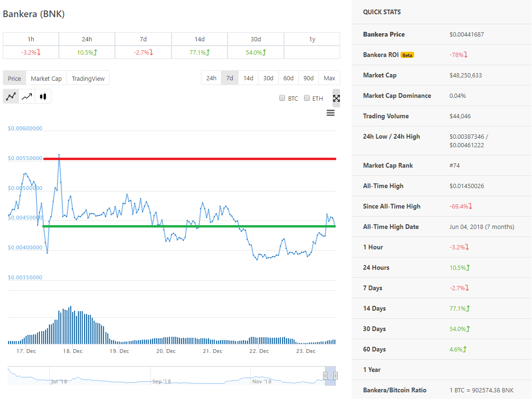Click the 30d 54.0% change cell
This screenshot has height=399, width=532.
pos(256,52)
